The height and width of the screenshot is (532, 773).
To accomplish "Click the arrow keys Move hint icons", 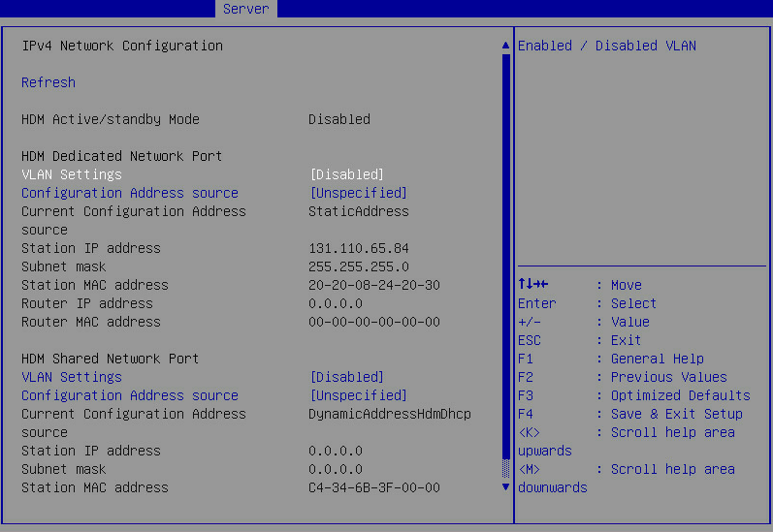I will pyautogui.click(x=532, y=284).
